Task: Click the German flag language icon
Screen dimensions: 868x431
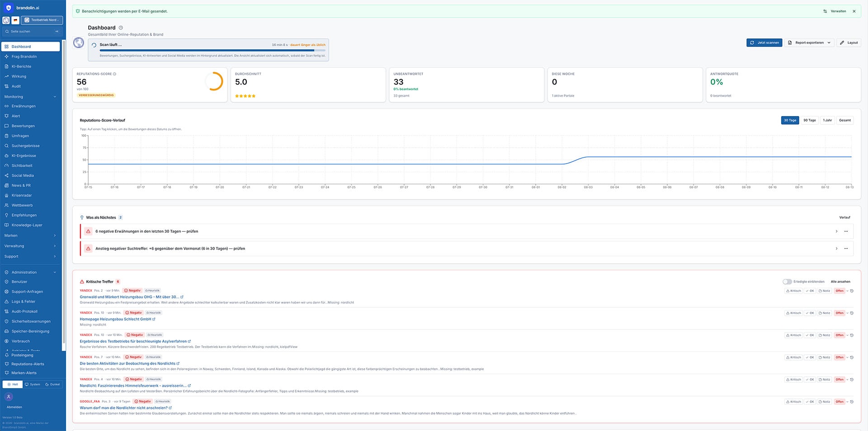Action: [x=15, y=20]
